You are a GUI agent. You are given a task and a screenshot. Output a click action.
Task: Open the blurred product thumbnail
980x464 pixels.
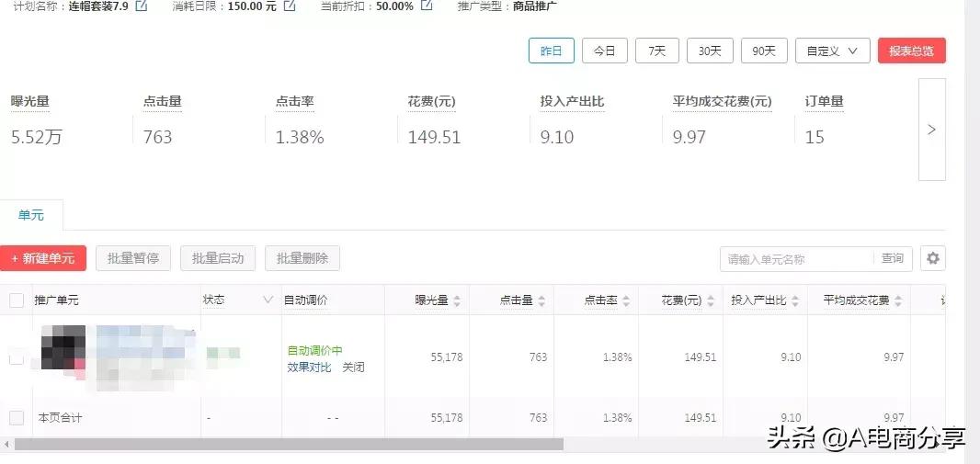coord(63,347)
